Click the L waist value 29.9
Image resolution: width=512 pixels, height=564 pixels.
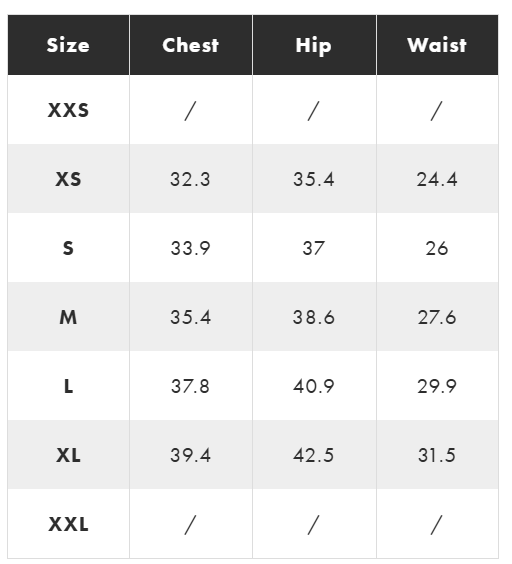[437, 386]
